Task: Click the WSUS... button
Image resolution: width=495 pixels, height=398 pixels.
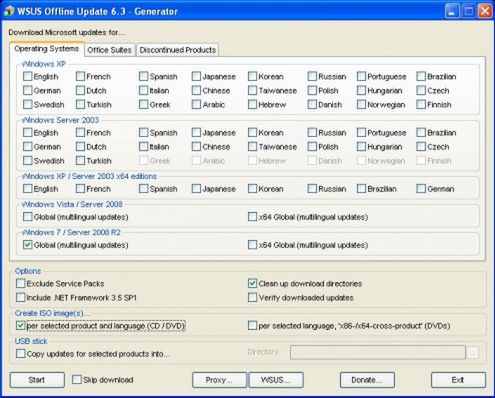Action: tap(276, 380)
